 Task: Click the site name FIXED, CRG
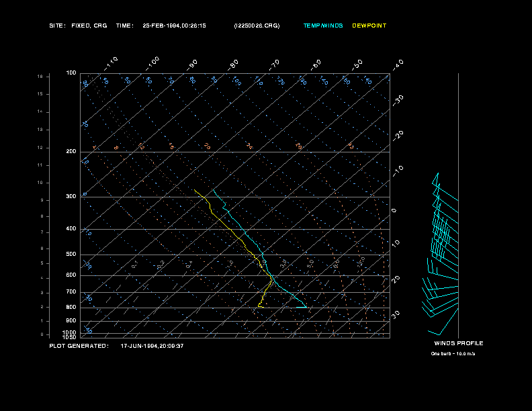tap(89, 26)
